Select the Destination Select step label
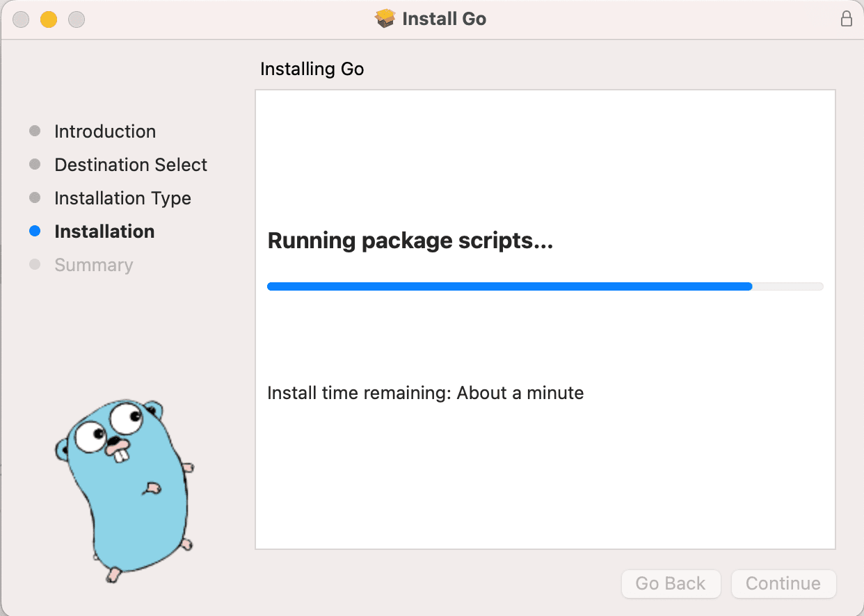The image size is (864, 616). [x=131, y=165]
